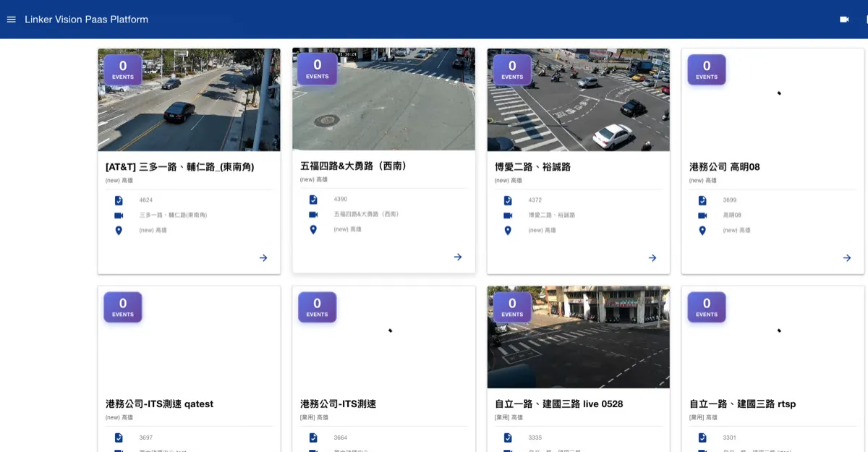Click task icon beside 4372

pos(508,200)
